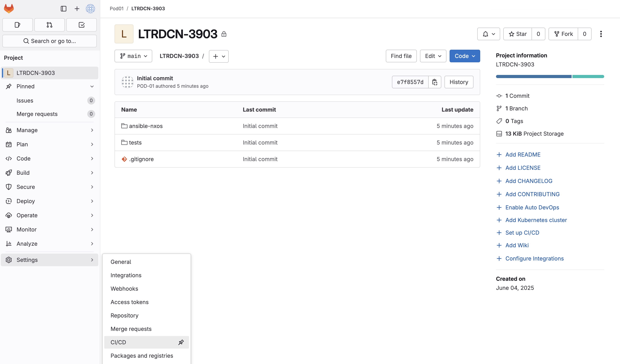Open Integrations settings from flyout
This screenshot has height=364, width=620.
[x=146, y=275]
